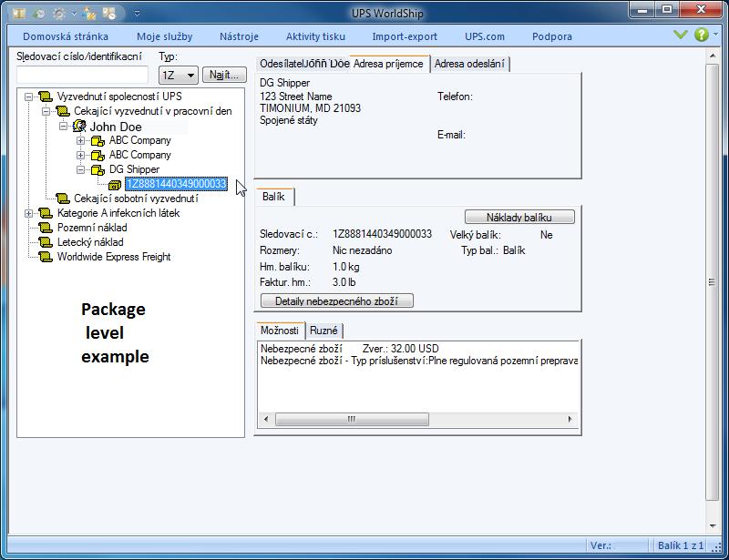The width and height of the screenshot is (729, 560).
Task: Click the horizontal scrollbar thumb in options list
Action: click(352, 419)
